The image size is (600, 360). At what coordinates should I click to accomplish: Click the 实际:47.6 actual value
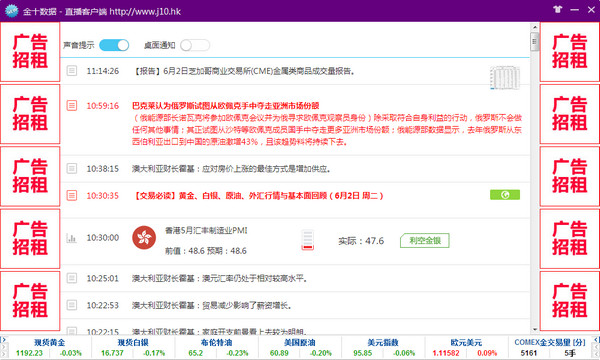361,241
